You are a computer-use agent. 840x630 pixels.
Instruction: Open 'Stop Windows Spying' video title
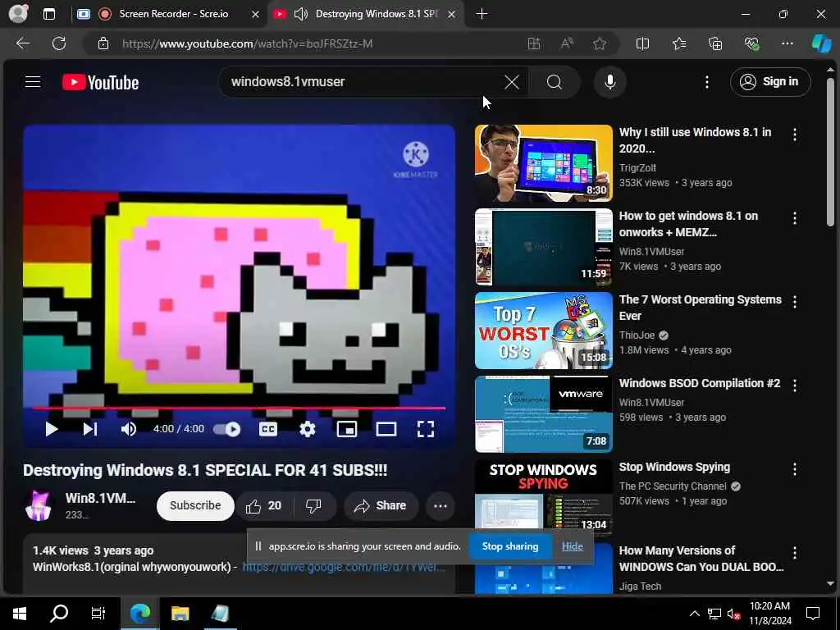tap(674, 467)
